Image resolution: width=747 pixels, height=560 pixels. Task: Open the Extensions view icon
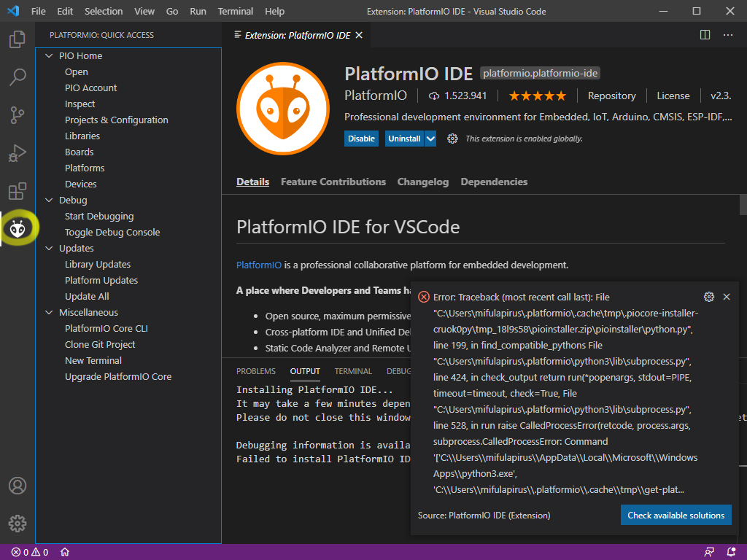click(18, 191)
